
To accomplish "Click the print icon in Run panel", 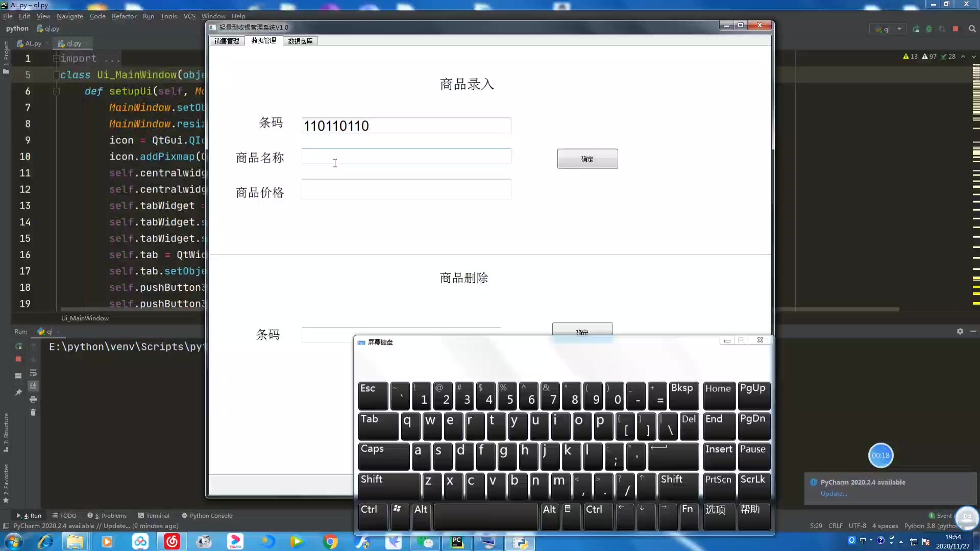I will click(33, 399).
